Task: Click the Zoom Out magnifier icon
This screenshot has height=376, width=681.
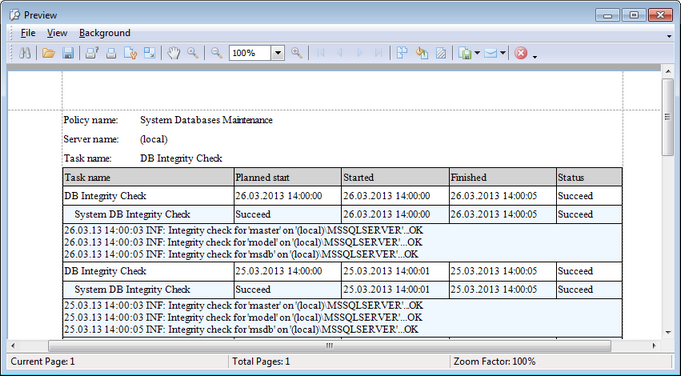Action: point(217,53)
